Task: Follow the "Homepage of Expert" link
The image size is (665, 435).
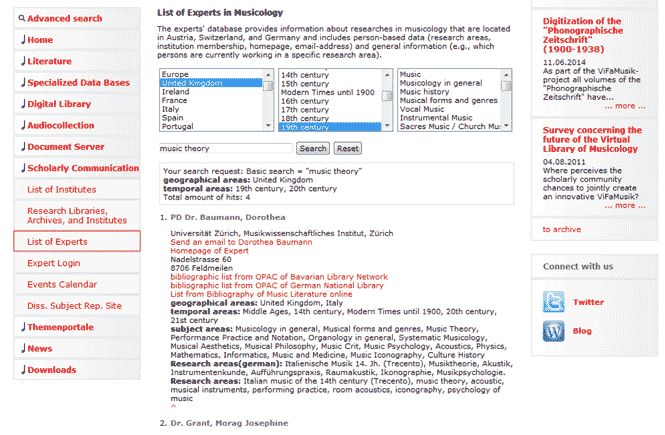Action: (x=208, y=250)
